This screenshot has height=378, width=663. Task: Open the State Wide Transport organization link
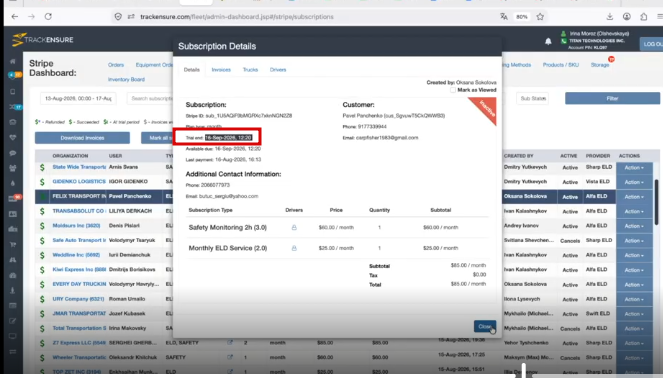tap(79, 167)
